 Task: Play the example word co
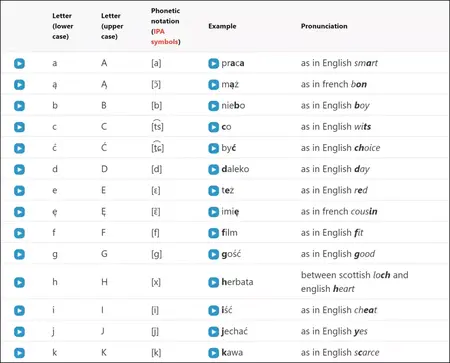pos(213,127)
